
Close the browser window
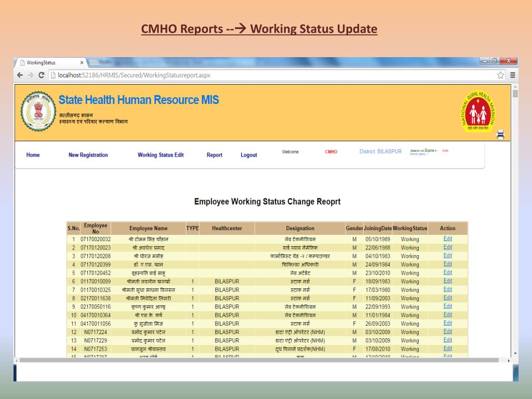(x=508, y=61)
